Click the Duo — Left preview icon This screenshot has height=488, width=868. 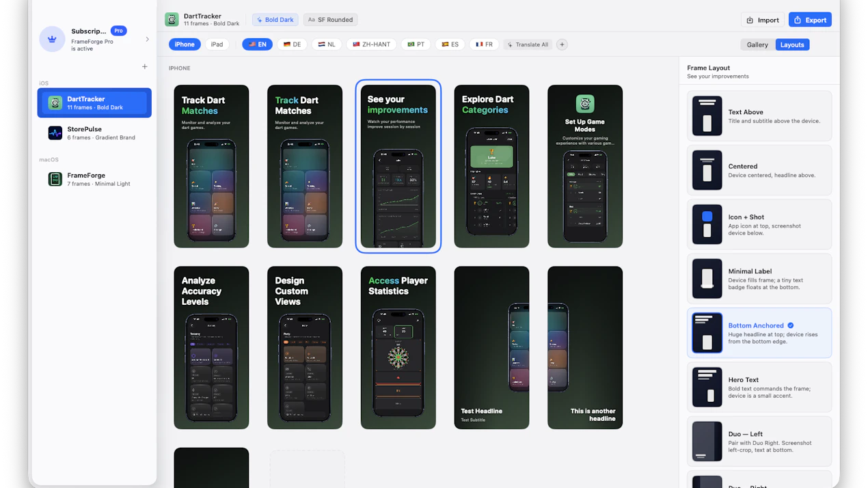click(707, 442)
